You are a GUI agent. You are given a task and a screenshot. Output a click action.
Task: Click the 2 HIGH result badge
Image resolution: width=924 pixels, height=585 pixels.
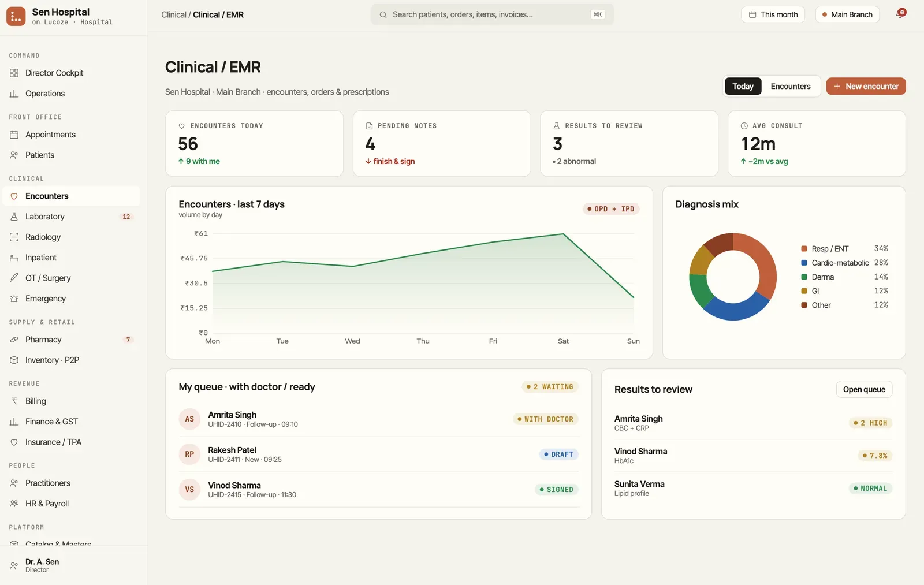click(x=870, y=423)
